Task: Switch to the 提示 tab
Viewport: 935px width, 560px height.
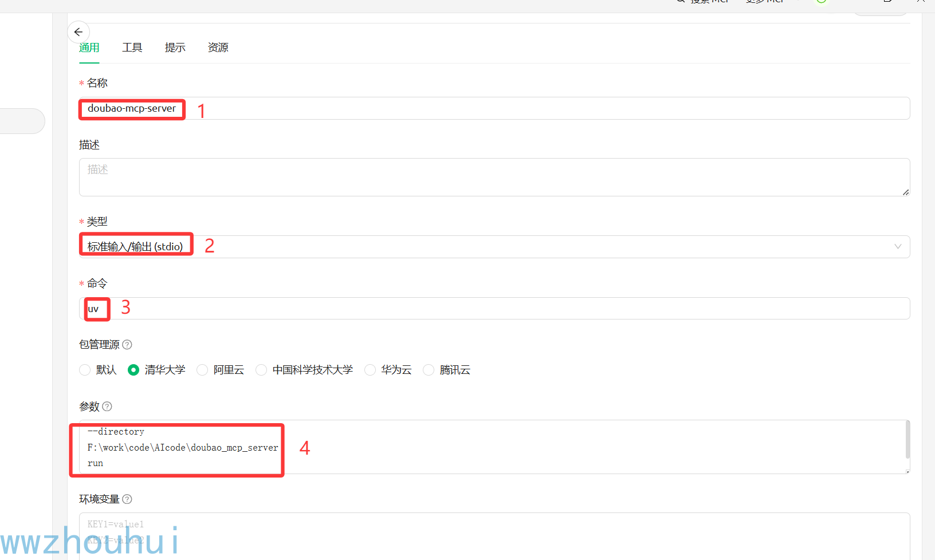Action: pyautogui.click(x=175, y=48)
